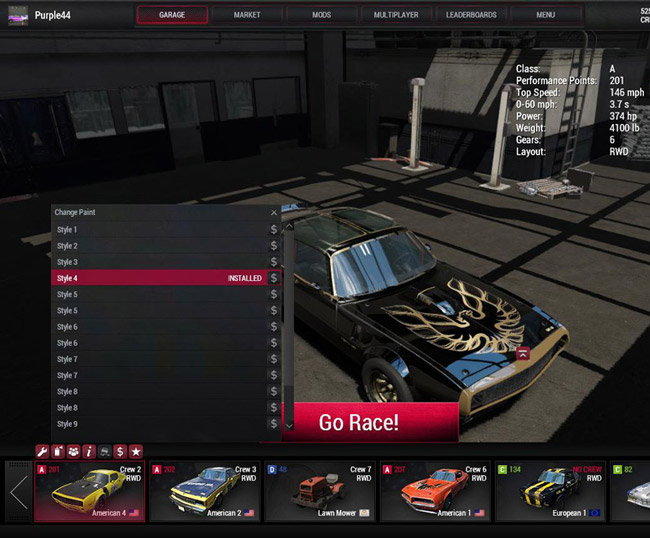The width and height of the screenshot is (650, 538).
Task: Click the Weight 4100 lb stat
Action: click(x=577, y=128)
